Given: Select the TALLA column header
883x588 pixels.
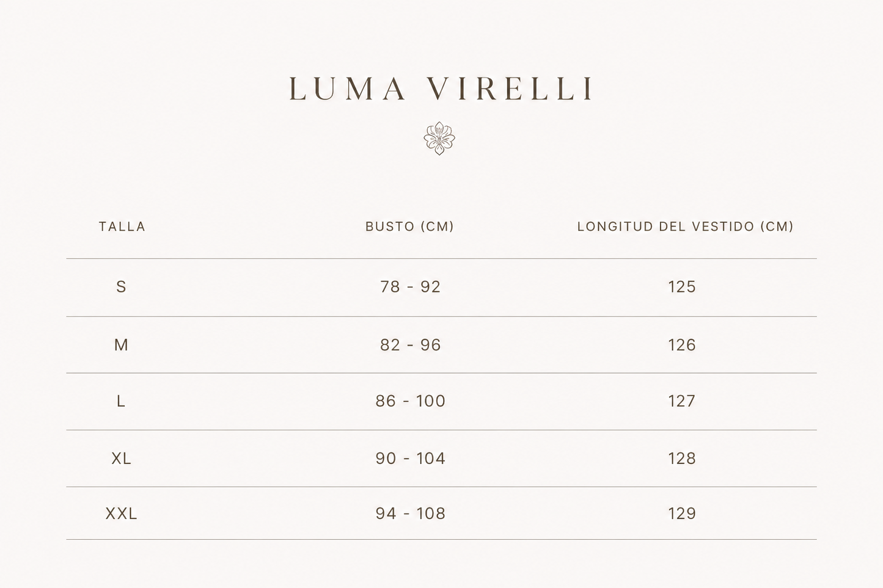Looking at the screenshot, I should click(122, 227).
